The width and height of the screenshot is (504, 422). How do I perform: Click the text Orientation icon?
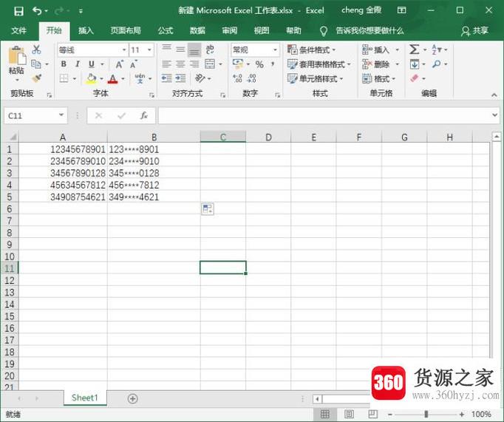[x=200, y=78]
